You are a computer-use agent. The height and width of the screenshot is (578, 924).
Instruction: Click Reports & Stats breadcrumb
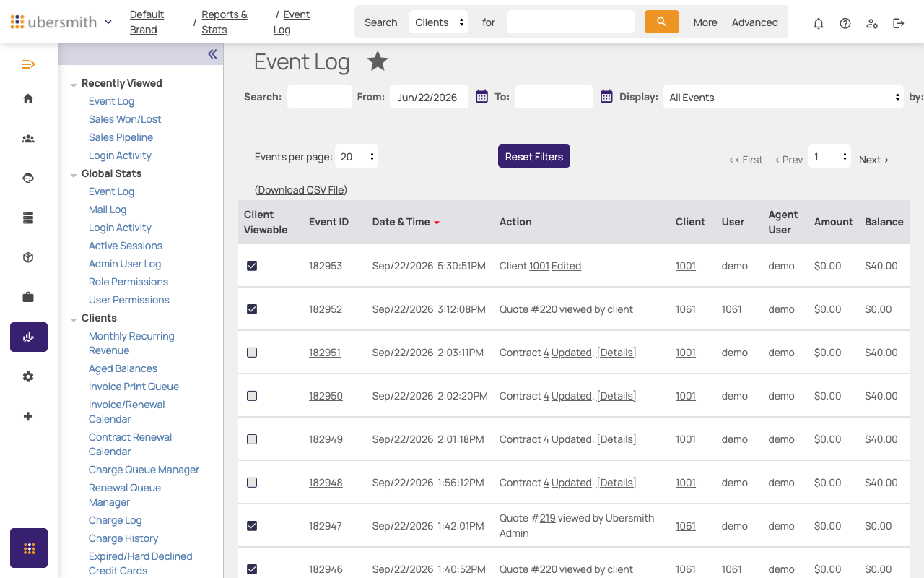[225, 22]
